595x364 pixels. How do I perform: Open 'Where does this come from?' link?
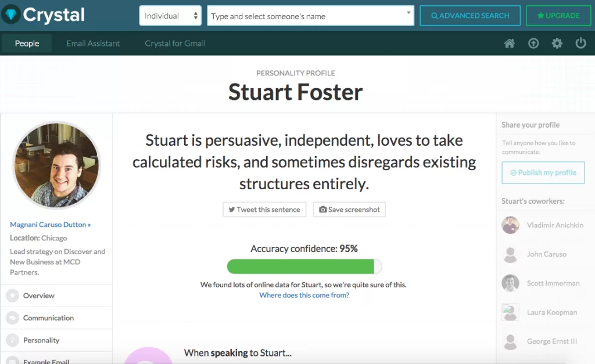click(304, 295)
